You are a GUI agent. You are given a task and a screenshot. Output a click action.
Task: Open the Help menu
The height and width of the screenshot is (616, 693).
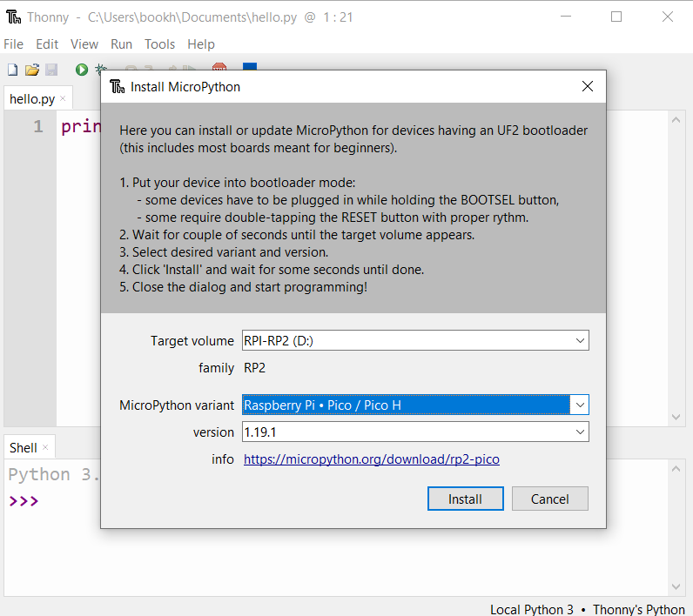(200, 44)
